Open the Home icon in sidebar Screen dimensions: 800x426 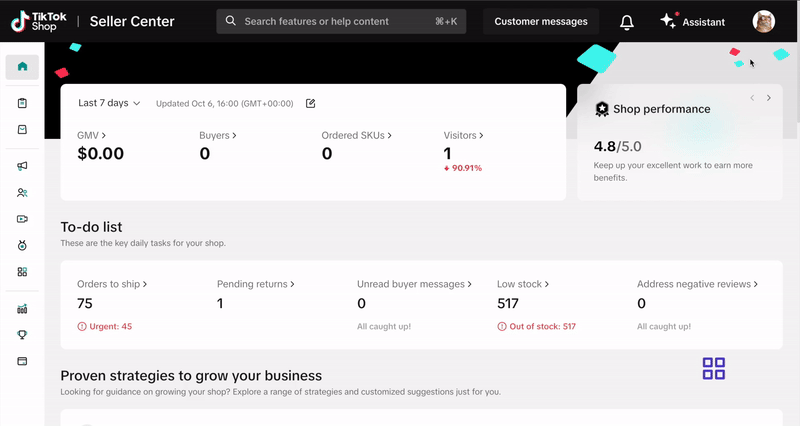[22, 67]
